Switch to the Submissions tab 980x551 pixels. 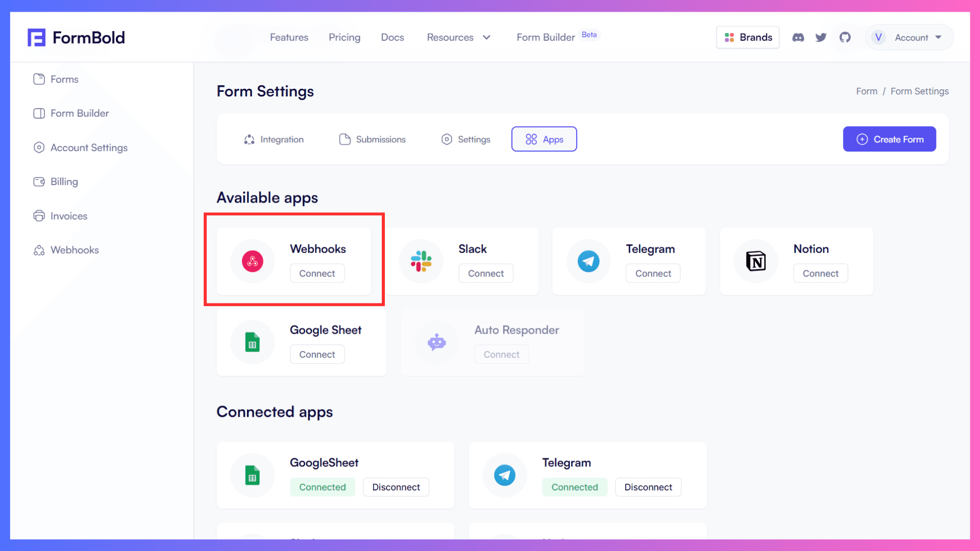coord(373,139)
